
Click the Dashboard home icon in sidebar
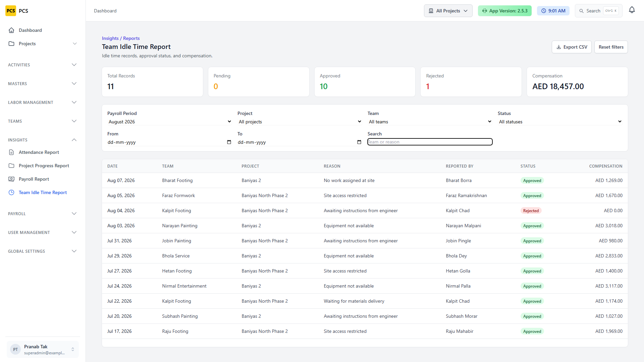11,30
